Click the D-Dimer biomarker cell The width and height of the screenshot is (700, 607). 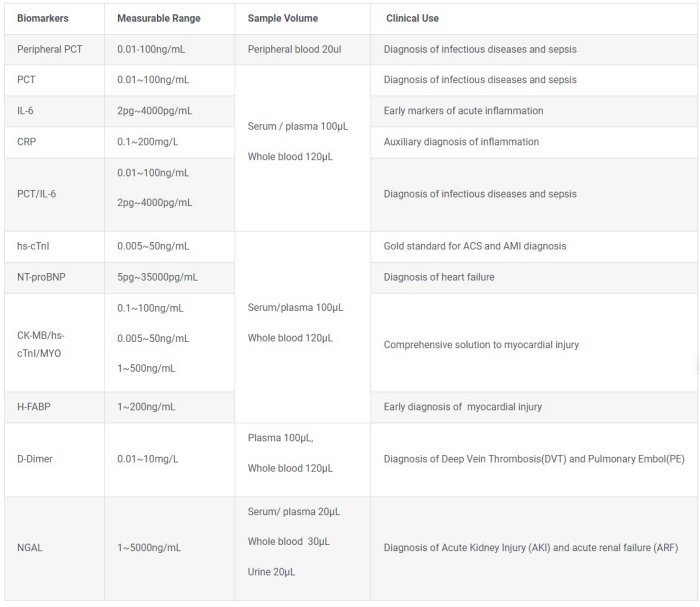(35, 459)
